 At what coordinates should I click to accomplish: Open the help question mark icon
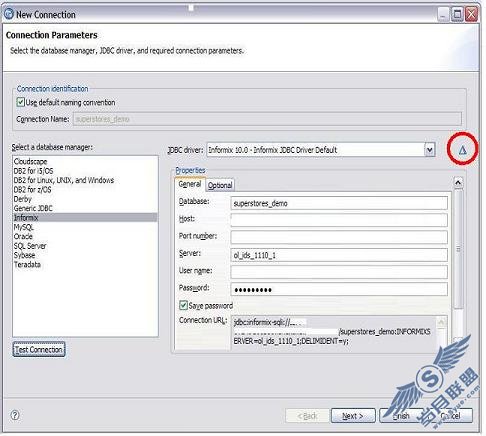(x=15, y=415)
